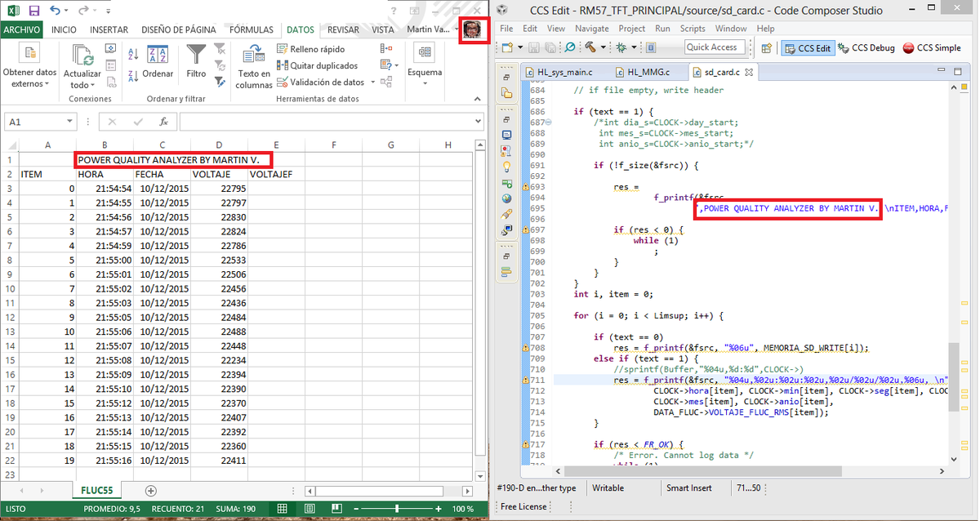Click the Build hammer icon
Viewport: 980px width, 521px height.
(590, 47)
